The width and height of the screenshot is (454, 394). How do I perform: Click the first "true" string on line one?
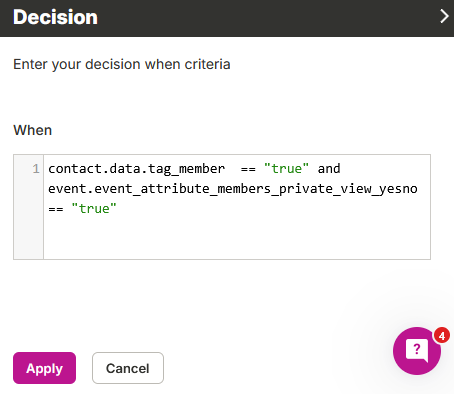(286, 169)
